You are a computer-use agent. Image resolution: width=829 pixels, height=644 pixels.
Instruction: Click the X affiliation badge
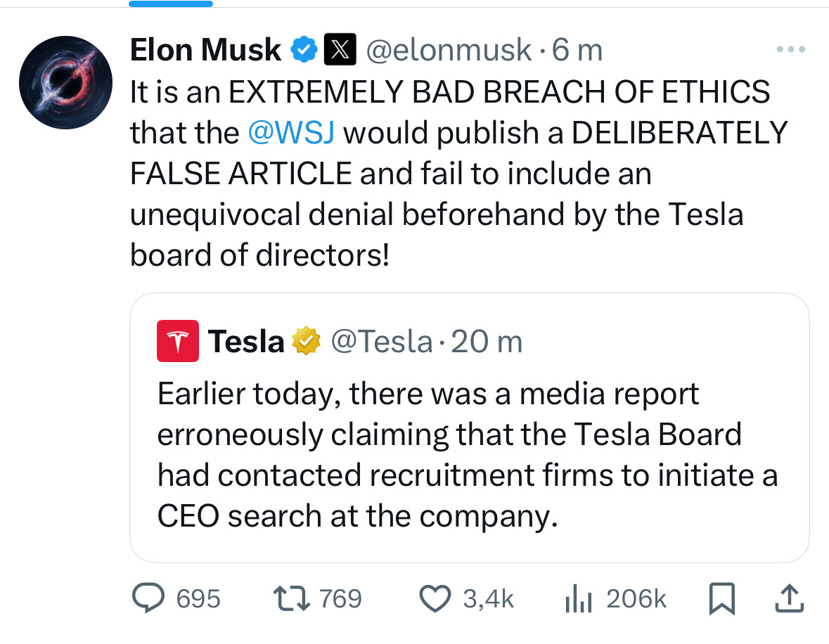click(340, 49)
